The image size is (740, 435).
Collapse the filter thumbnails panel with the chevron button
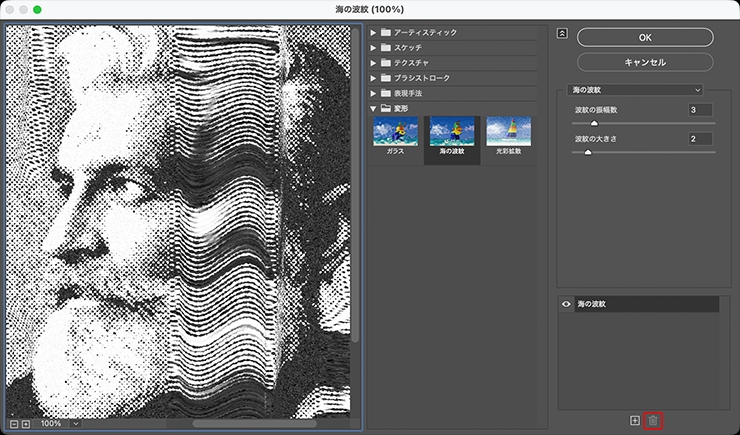tap(562, 33)
